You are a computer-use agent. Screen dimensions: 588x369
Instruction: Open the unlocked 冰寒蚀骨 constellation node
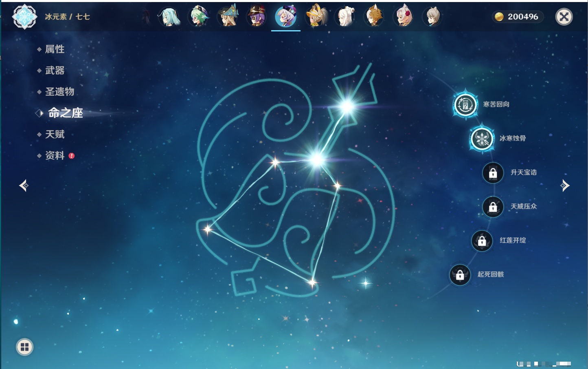point(482,139)
